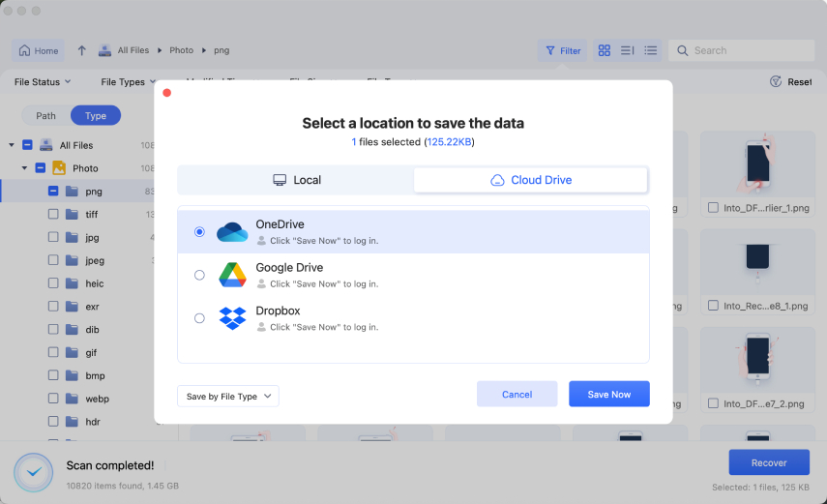Select the Path view tab

point(46,116)
